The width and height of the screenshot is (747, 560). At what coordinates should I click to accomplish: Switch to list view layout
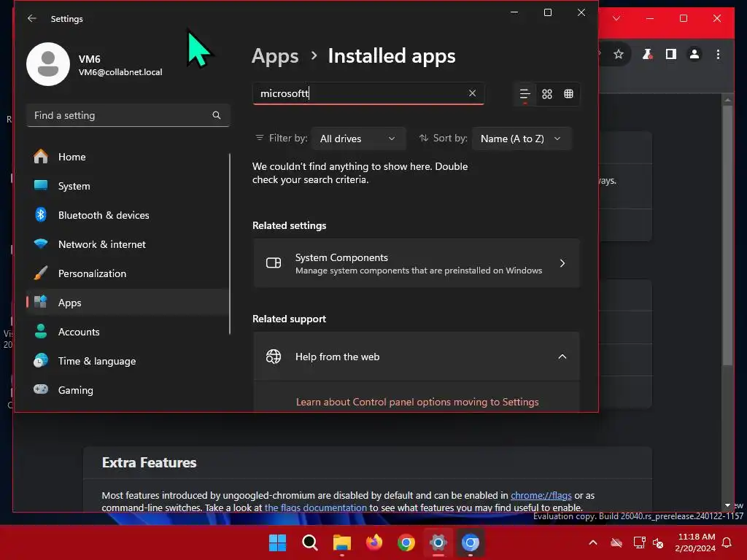(x=525, y=94)
